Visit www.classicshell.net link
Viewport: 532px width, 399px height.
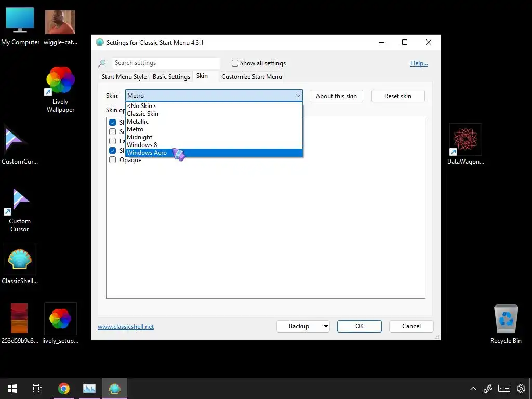click(126, 327)
